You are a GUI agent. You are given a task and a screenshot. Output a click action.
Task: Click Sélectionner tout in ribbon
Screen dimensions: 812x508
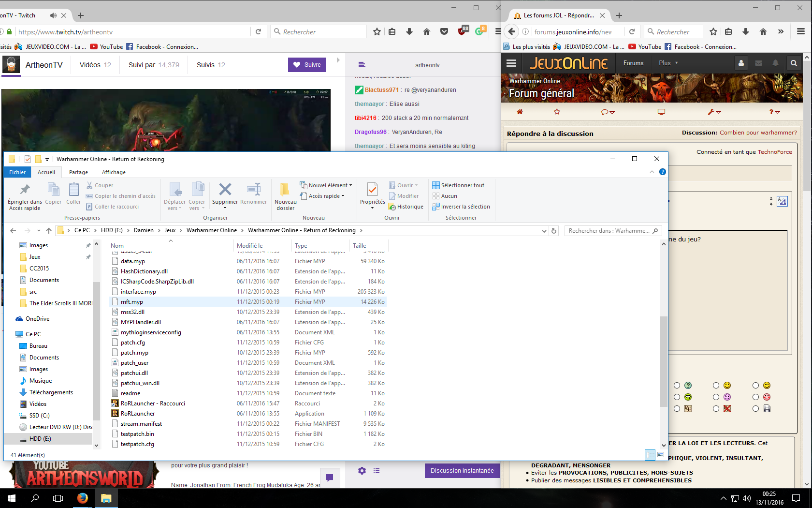(x=458, y=185)
